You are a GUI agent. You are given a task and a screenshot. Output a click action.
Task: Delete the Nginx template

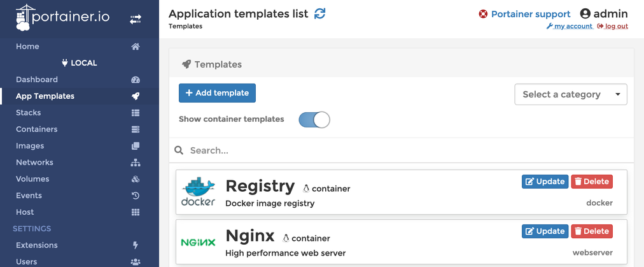point(592,231)
